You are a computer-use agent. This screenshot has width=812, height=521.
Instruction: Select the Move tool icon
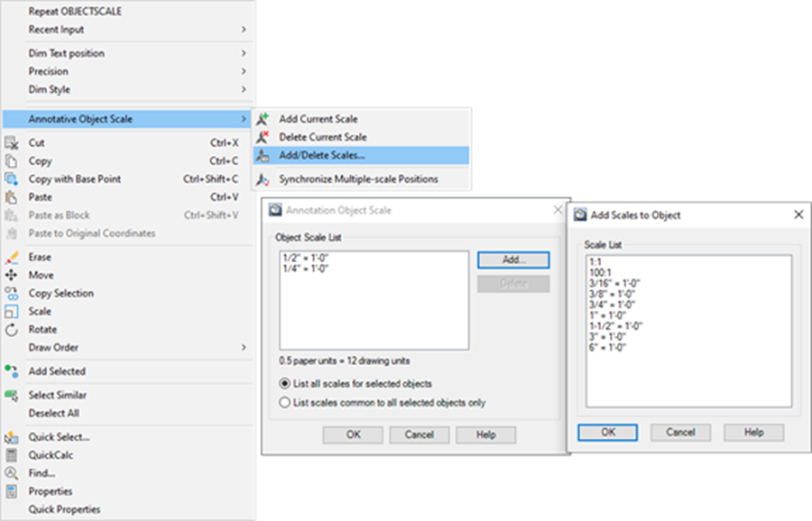tap(12, 275)
